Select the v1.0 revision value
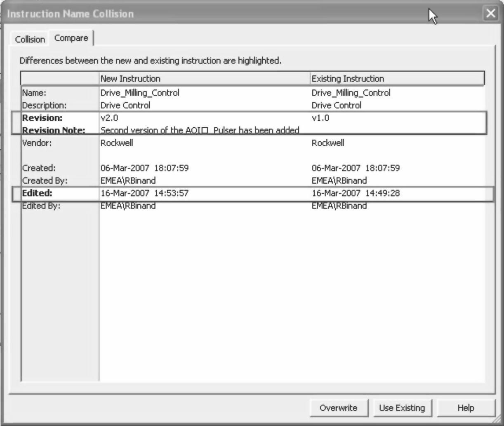Screen dimensions: 504x426 [x=320, y=118]
